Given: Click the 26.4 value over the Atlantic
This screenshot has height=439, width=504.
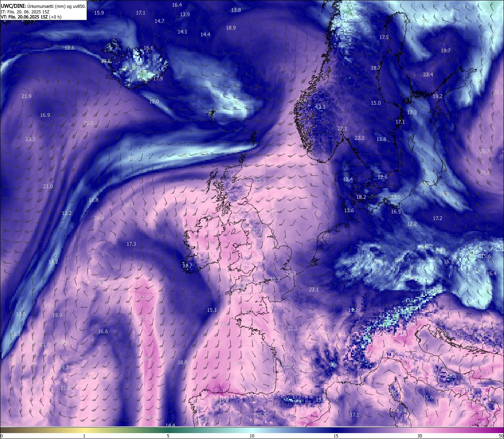Looking at the screenshot, I should [x=99, y=219].
